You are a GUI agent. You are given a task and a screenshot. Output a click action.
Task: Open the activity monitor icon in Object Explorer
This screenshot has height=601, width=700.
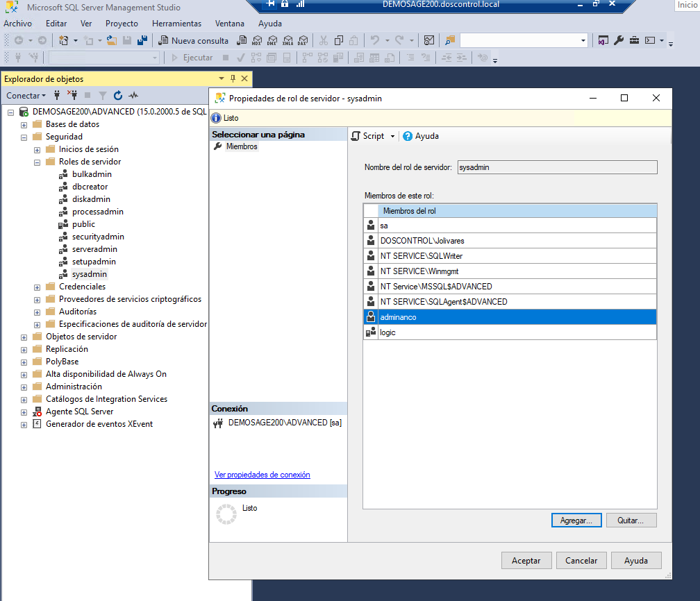(133, 95)
